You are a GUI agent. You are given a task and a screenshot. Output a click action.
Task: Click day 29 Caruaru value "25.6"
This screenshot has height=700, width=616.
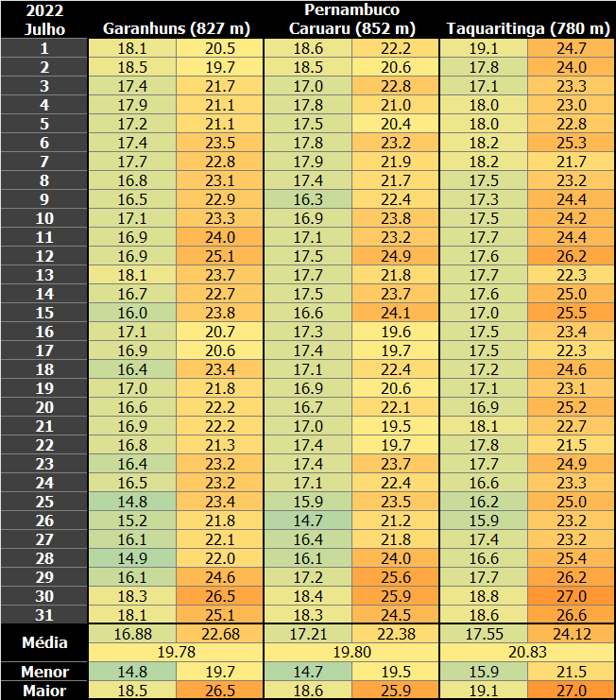click(x=396, y=577)
